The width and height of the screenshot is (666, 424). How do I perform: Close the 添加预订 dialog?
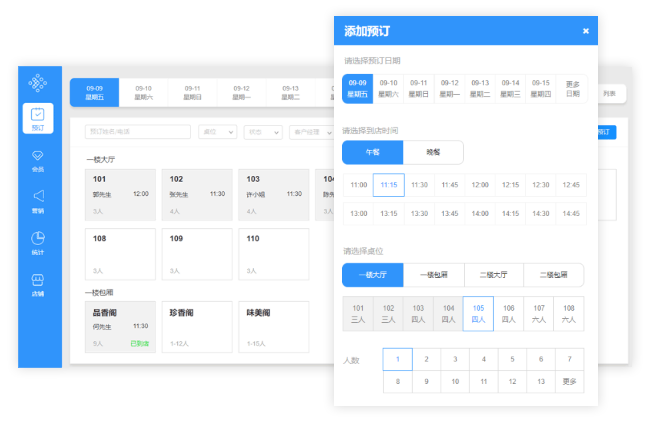click(x=585, y=31)
